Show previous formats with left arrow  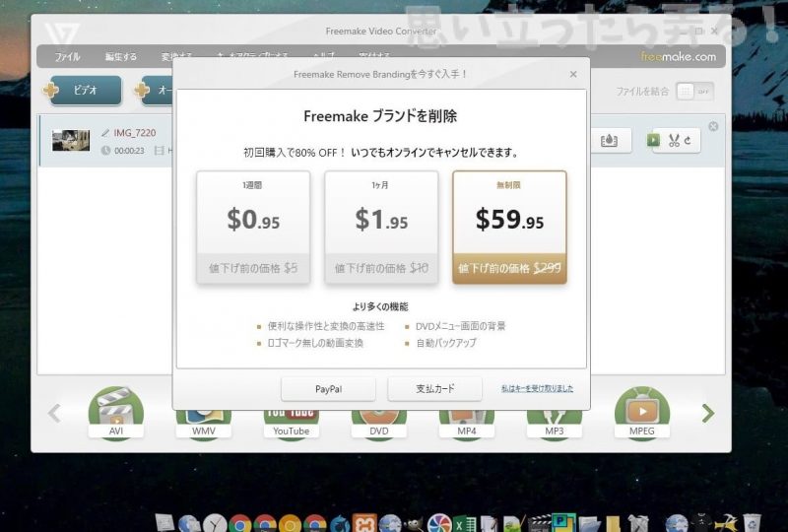[x=54, y=414]
